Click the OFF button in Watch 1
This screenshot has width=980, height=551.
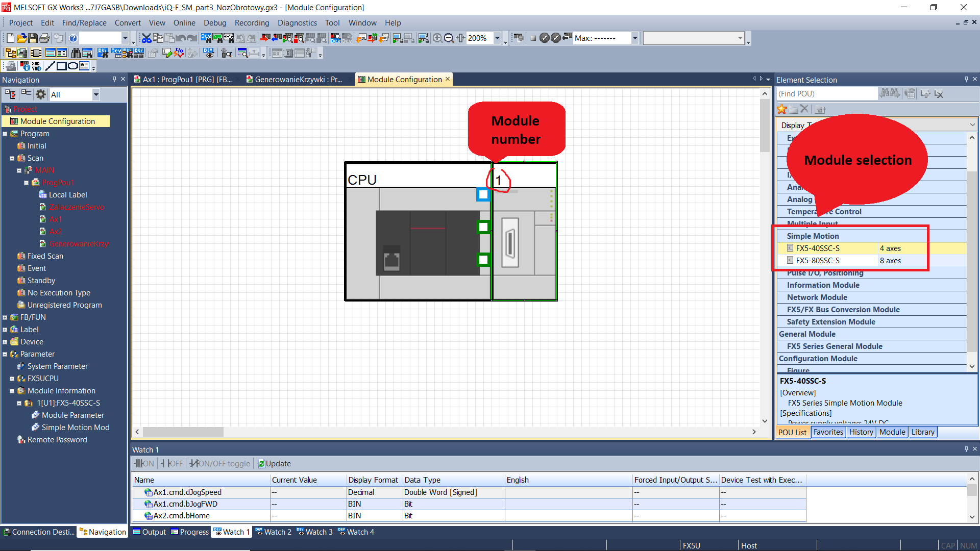click(172, 463)
